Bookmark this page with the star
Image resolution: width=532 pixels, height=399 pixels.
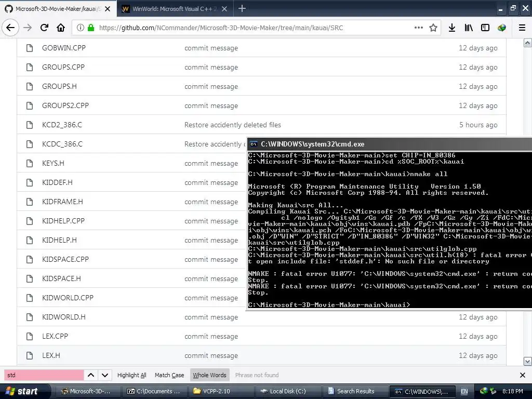pyautogui.click(x=433, y=28)
